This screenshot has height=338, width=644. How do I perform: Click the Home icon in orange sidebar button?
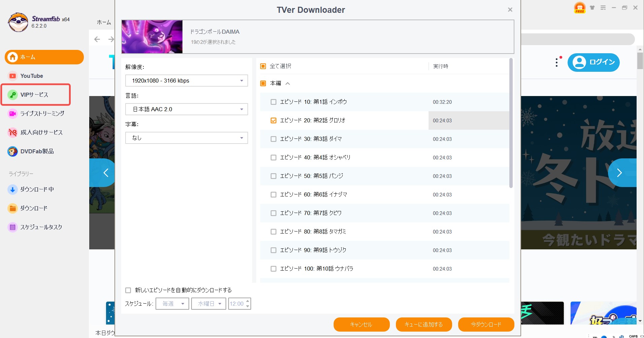pyautogui.click(x=12, y=57)
